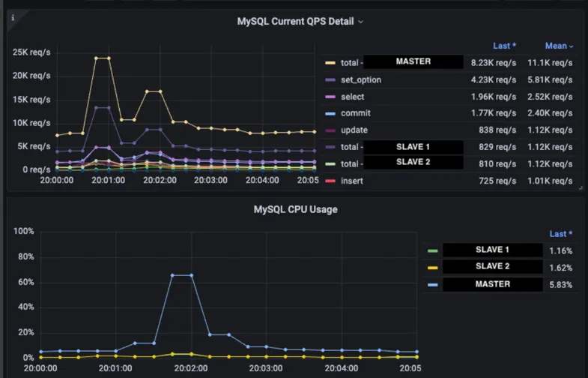588x378 pixels.
Task: Toggle the total MASTER series in the QPS legend
Action: coord(401,62)
